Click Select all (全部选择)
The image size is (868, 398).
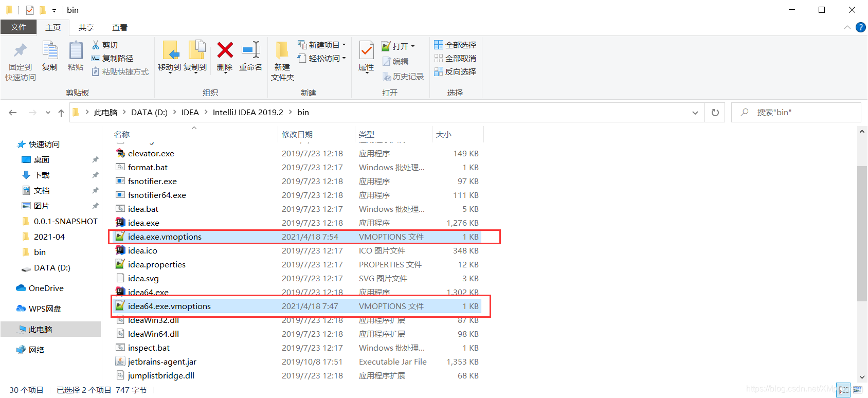pos(455,45)
